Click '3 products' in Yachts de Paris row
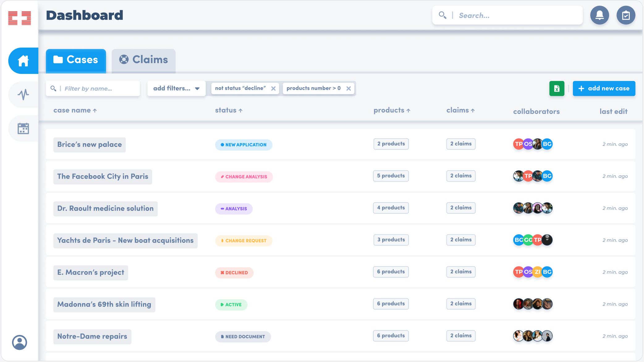The height and width of the screenshot is (362, 644). point(391,240)
